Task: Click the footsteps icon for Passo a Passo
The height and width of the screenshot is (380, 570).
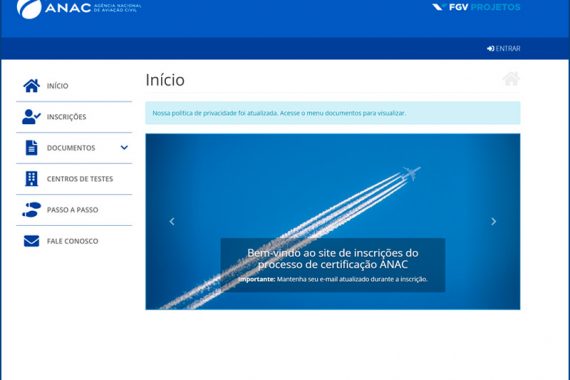Action: [x=31, y=210]
